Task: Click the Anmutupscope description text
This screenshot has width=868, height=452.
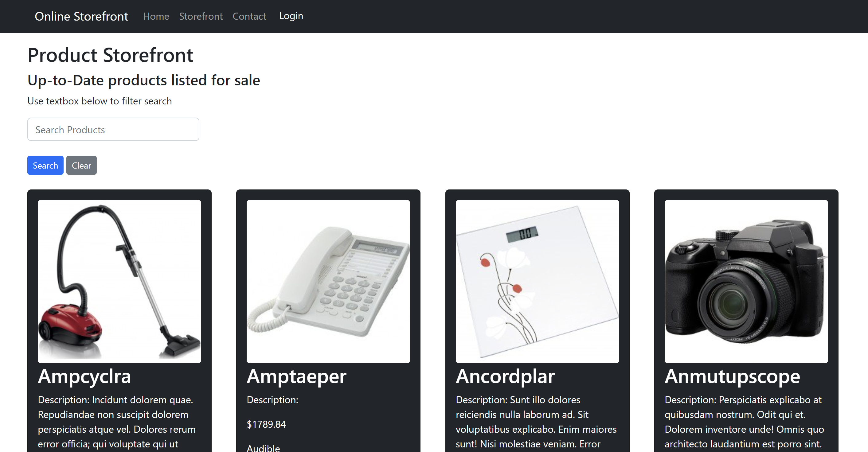Action: [x=744, y=422]
